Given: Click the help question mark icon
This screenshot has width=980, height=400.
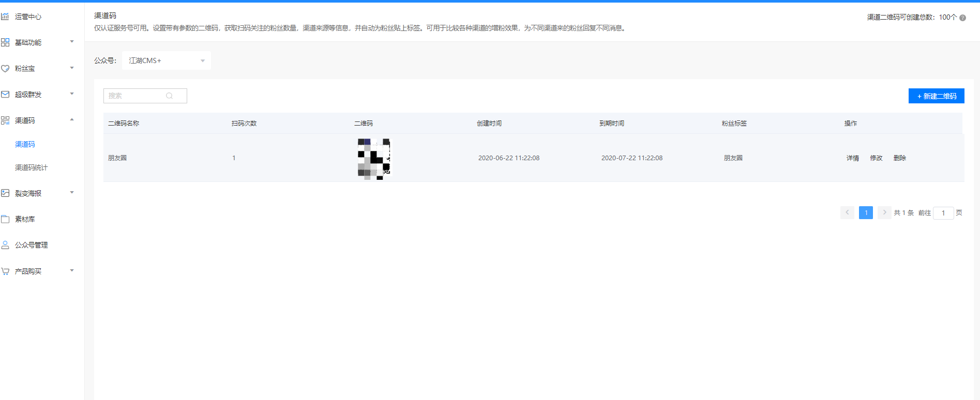Looking at the screenshot, I should coord(962,18).
